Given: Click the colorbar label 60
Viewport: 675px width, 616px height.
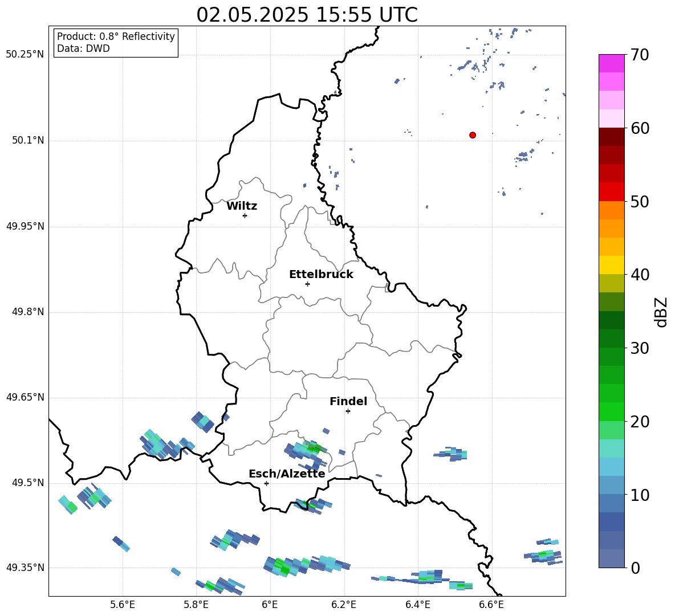Looking at the screenshot, I should [640, 128].
